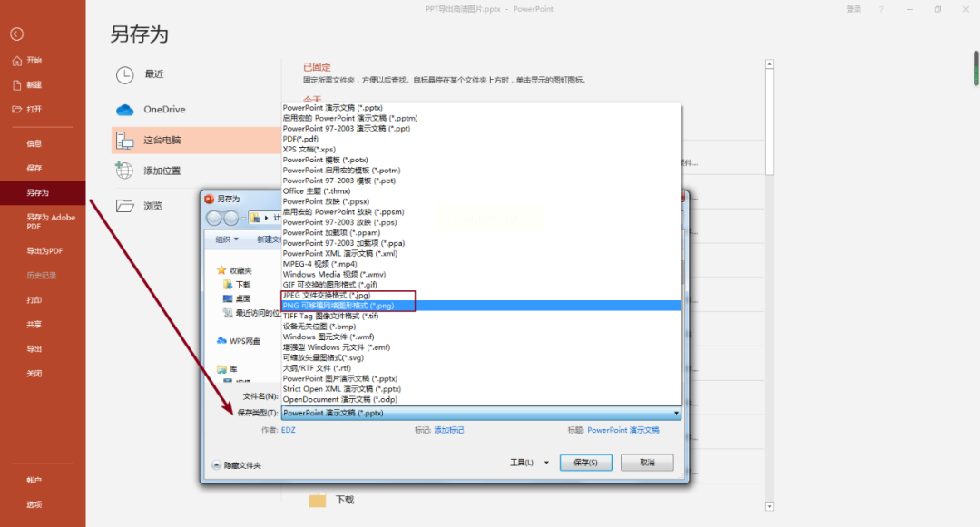The width and height of the screenshot is (980, 527).
Task: Click the 最近 clock icon
Action: (125, 75)
